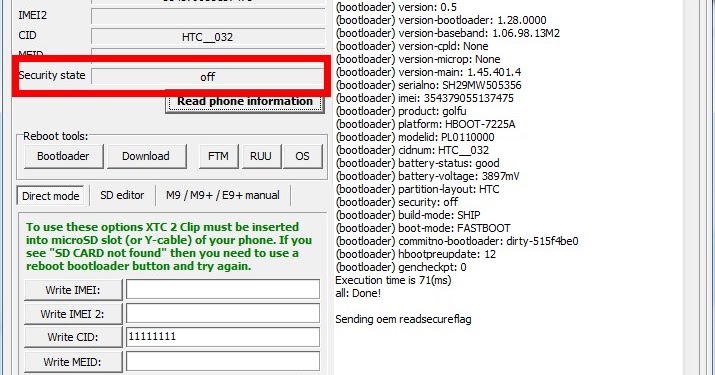Click log line boot-mode: FASTBOOT

[x=423, y=228]
